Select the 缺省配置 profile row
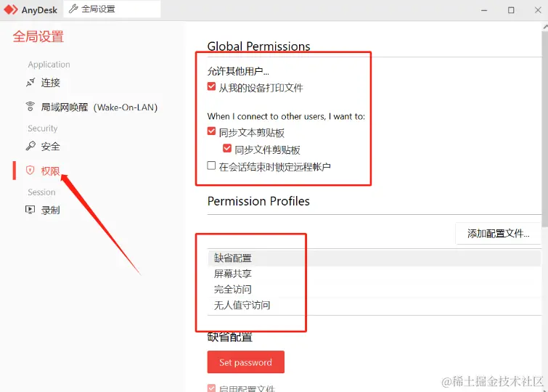This screenshot has width=548, height=392. [375, 258]
